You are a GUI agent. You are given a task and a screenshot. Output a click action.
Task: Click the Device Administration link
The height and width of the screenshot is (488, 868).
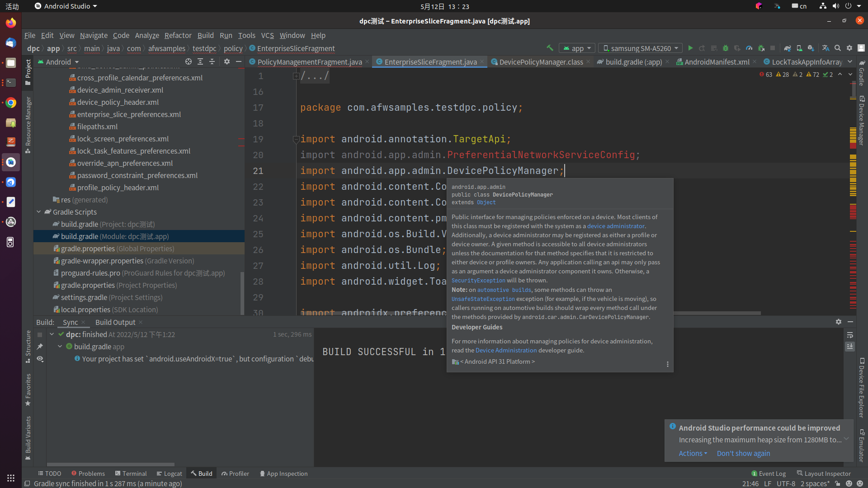point(506,350)
